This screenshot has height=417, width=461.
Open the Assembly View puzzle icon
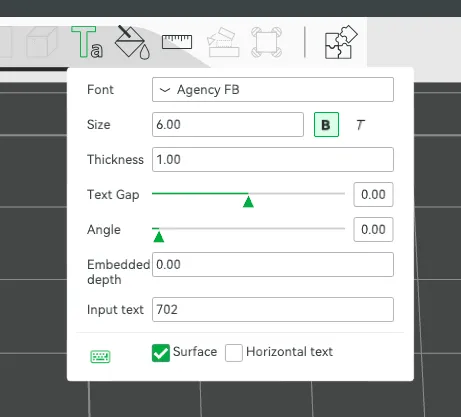tap(341, 42)
